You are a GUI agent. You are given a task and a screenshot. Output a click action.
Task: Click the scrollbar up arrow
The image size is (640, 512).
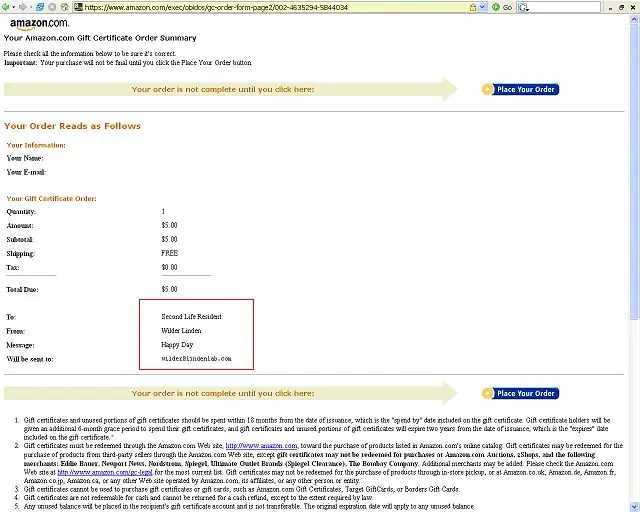coord(635,19)
